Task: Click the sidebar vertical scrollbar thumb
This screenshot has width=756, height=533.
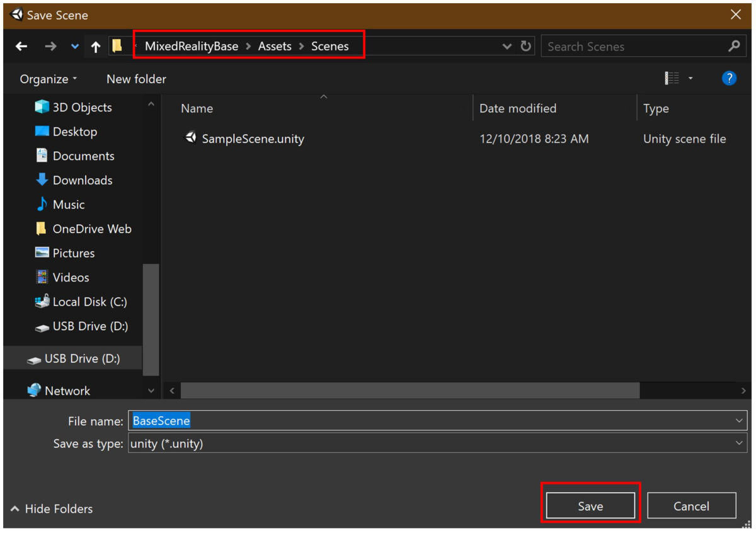Action: click(x=151, y=319)
